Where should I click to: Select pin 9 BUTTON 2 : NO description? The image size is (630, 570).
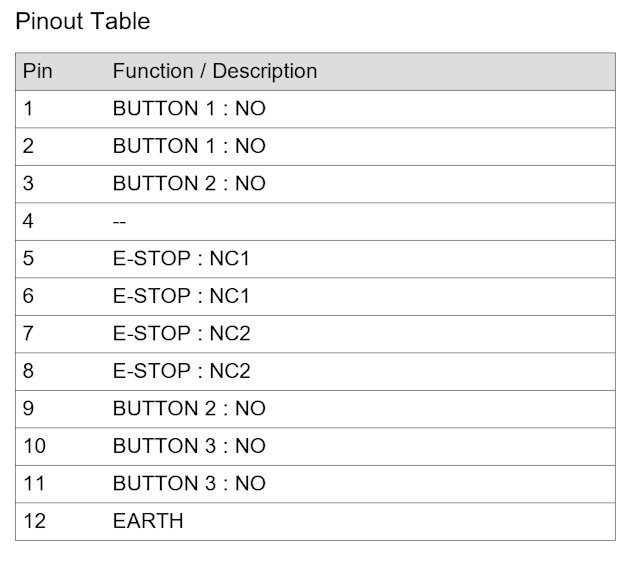pos(189,409)
